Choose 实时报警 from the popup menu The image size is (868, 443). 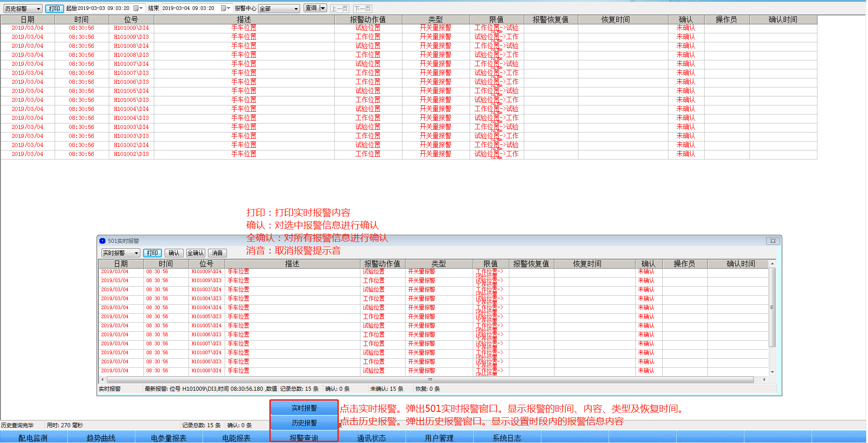(304, 408)
